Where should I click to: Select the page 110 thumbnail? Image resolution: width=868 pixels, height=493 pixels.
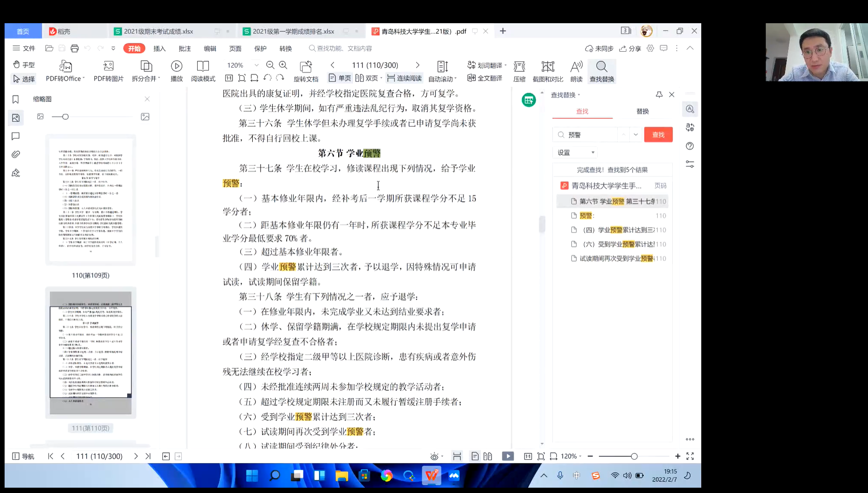[91, 200]
